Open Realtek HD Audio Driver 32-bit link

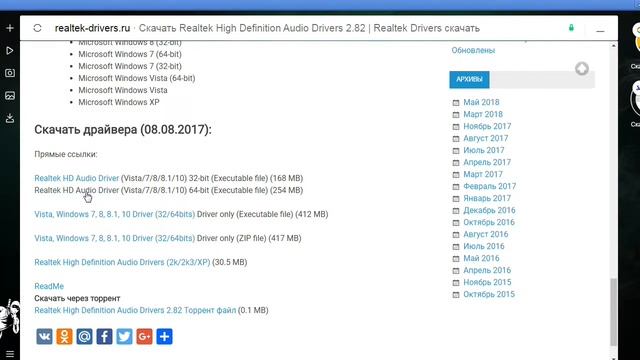coord(76,178)
